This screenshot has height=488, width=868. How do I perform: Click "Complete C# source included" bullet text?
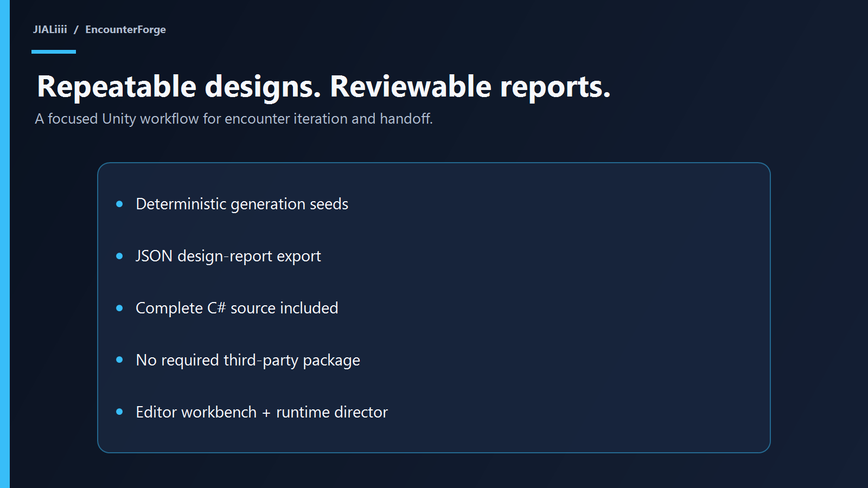pyautogui.click(x=237, y=308)
